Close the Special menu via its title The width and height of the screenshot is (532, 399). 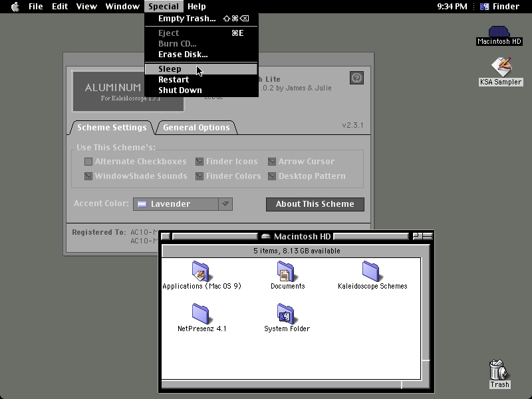(164, 7)
